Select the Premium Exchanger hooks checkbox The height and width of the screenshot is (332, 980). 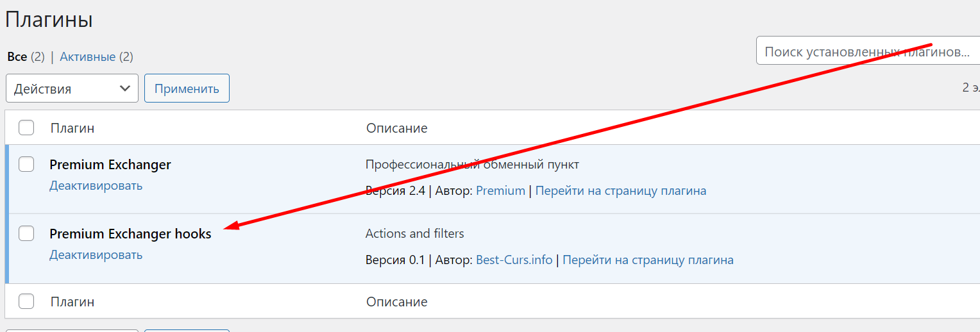(x=26, y=234)
